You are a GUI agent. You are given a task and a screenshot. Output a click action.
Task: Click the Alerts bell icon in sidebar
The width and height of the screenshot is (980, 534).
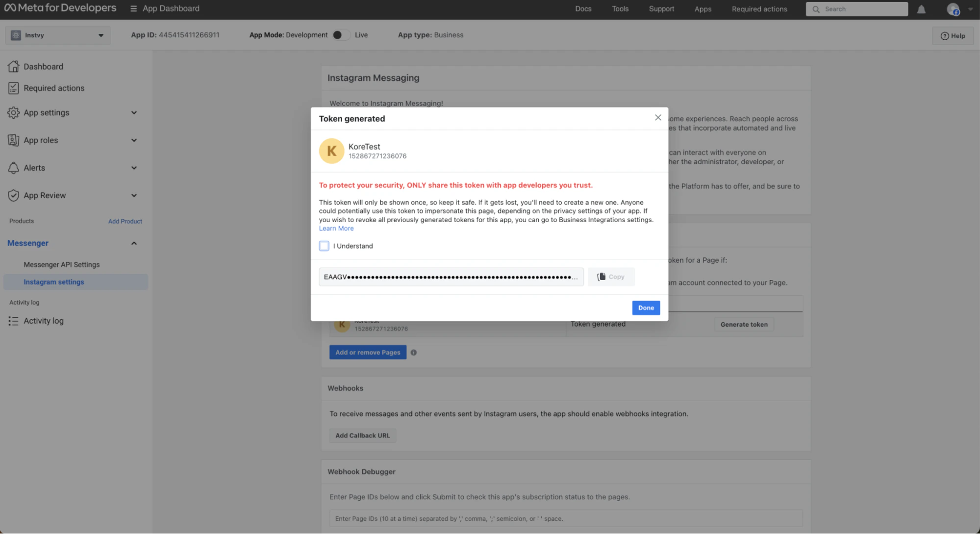[13, 168]
